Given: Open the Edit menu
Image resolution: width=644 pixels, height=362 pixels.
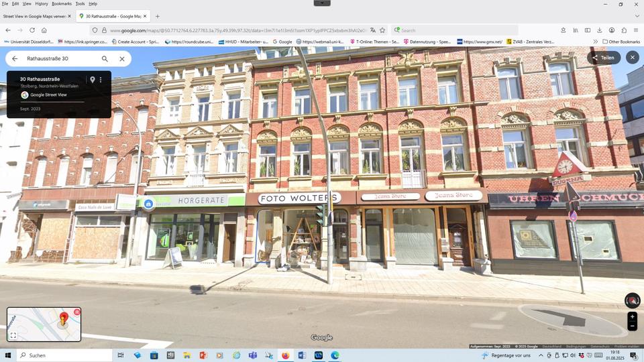Looking at the screenshot, I should 15,4.
